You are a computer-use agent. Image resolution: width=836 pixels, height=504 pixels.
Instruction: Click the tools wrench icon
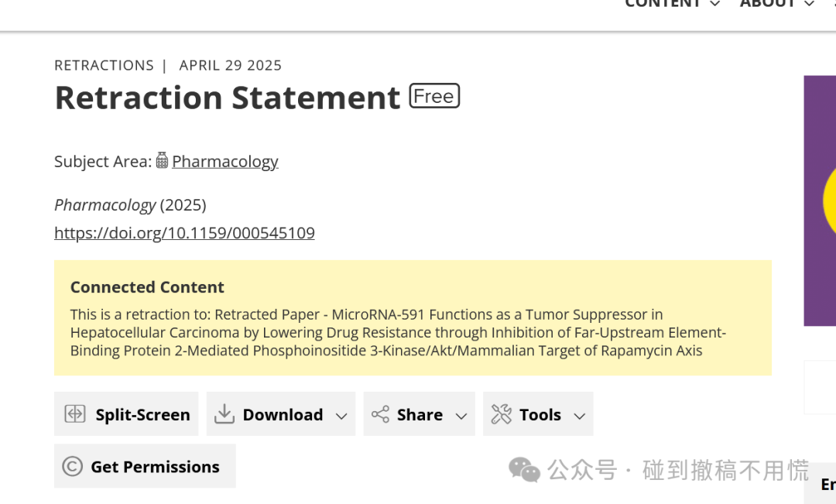[501, 414]
